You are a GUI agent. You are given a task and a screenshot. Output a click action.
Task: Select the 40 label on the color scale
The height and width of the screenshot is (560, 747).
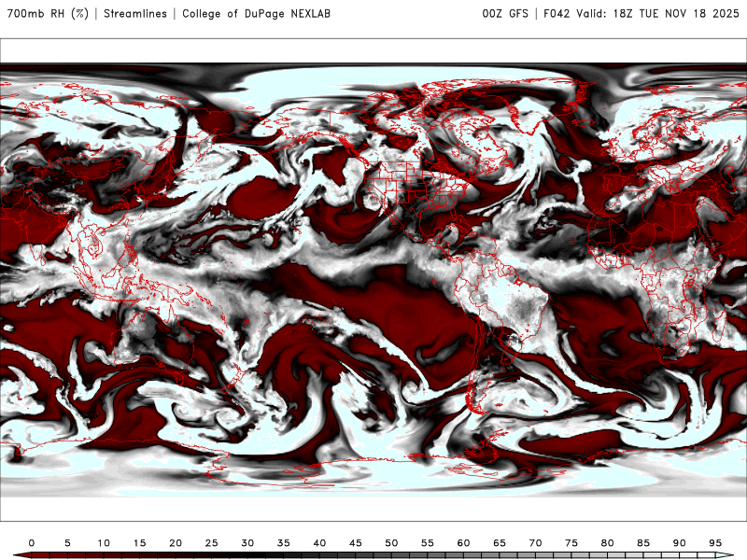tap(319, 543)
